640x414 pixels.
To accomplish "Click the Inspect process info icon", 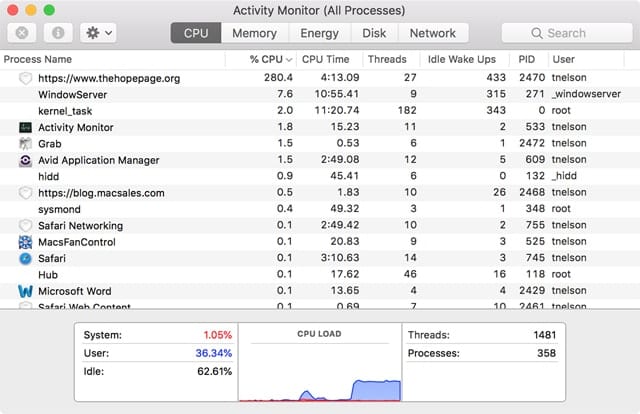I will click(57, 33).
